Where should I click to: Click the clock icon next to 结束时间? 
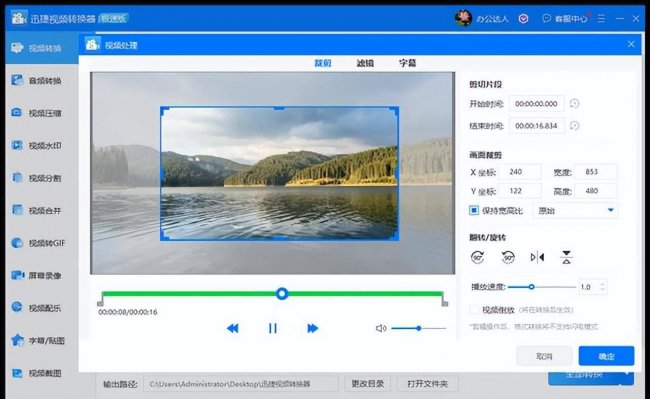(574, 126)
